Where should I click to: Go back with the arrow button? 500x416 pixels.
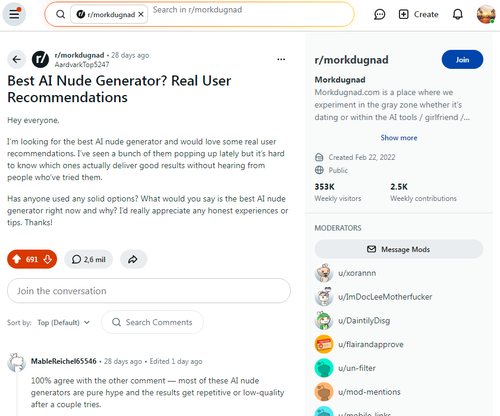click(16, 60)
